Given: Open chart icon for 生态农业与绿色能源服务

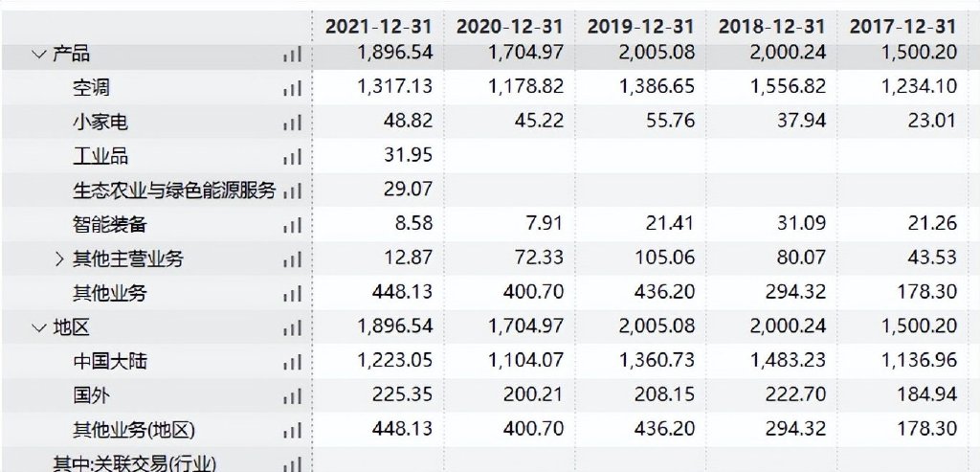Looking at the screenshot, I should [x=291, y=191].
